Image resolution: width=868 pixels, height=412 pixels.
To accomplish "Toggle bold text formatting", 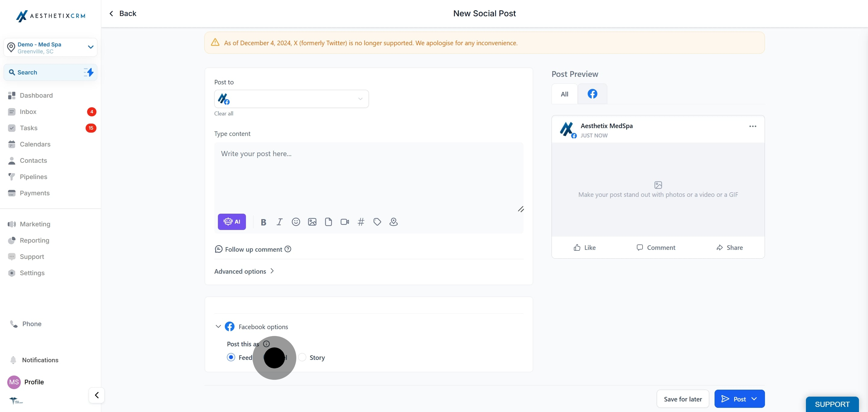I will pyautogui.click(x=263, y=222).
